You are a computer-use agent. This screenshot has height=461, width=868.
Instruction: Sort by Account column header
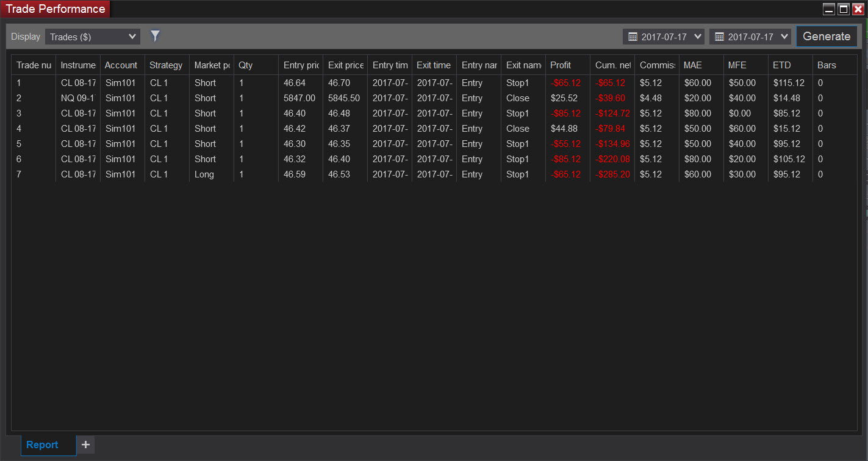123,65
